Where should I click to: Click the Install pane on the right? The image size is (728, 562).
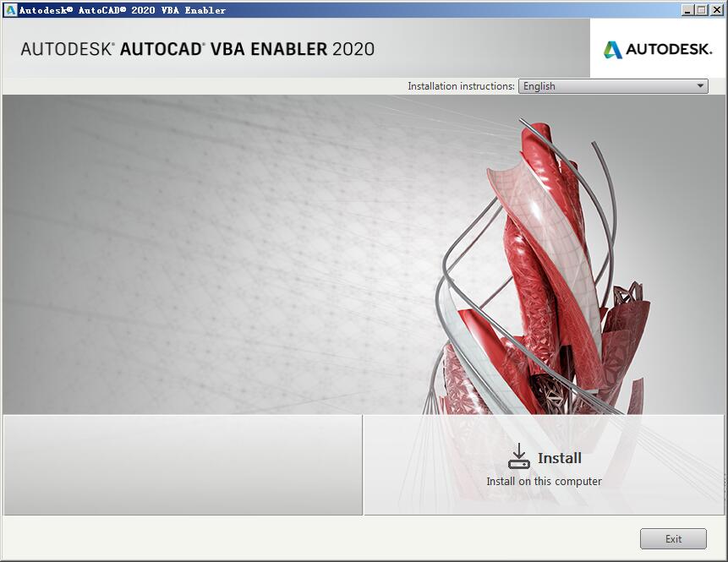coord(545,465)
